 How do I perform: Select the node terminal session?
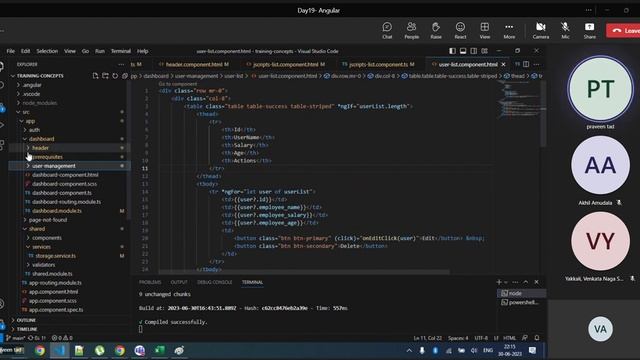coord(521,293)
